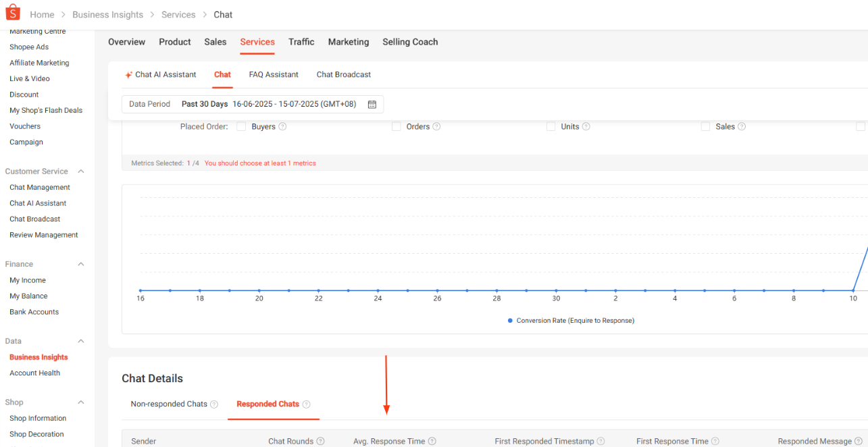
Task: Collapse the Finance sidebar section
Action: (81, 264)
